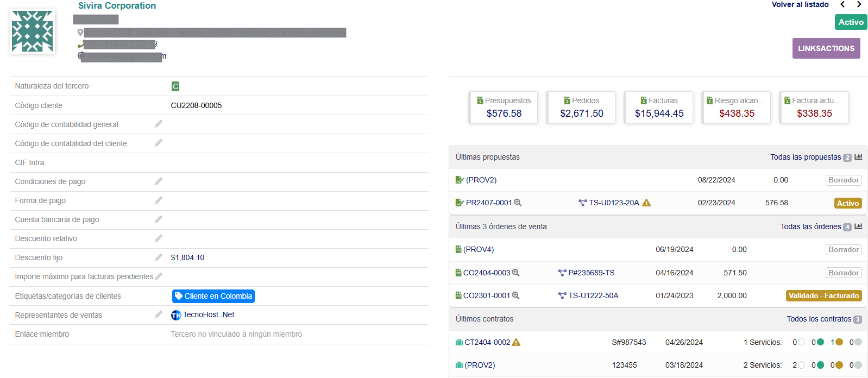This screenshot has width=868, height=378.
Task: Go to previous record arrow
Action: tap(842, 4)
